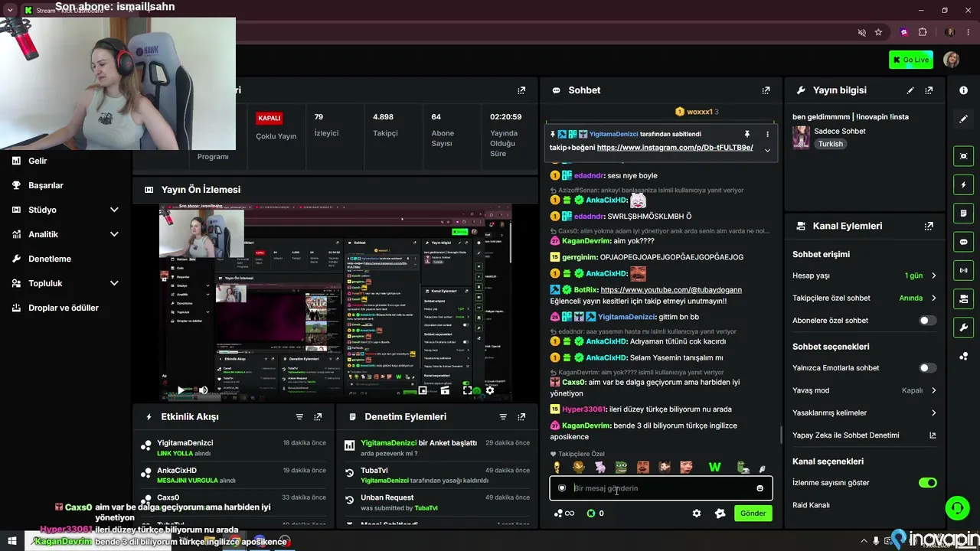Toggle Abonelere özel sohbet switch

pos(927,321)
